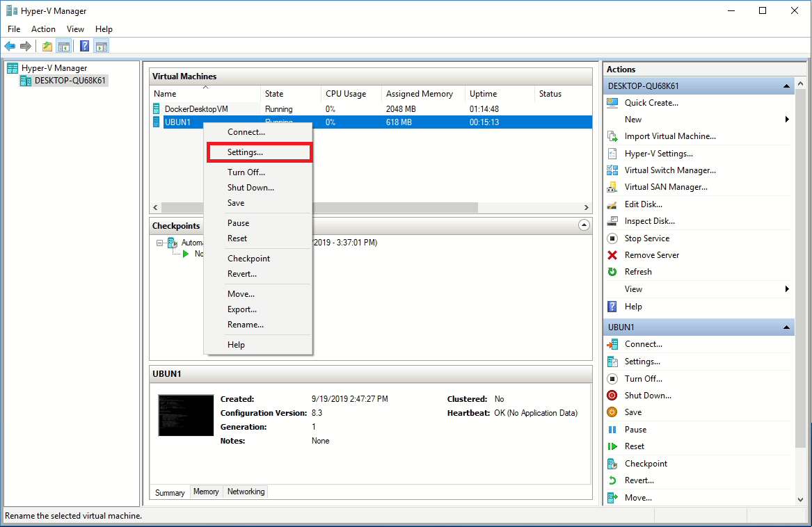
Task: Click the Show/Hide action pane icon
Action: (x=102, y=47)
